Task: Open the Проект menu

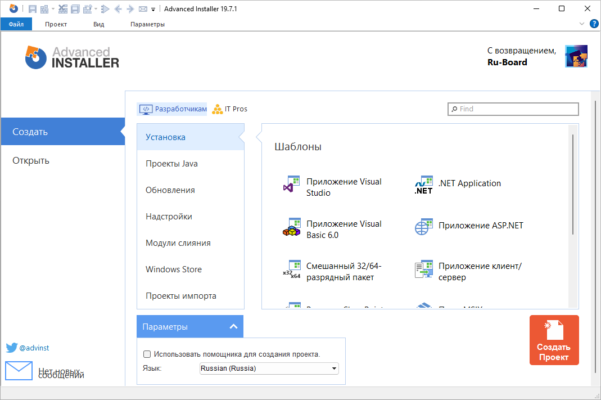Action: tap(56, 24)
